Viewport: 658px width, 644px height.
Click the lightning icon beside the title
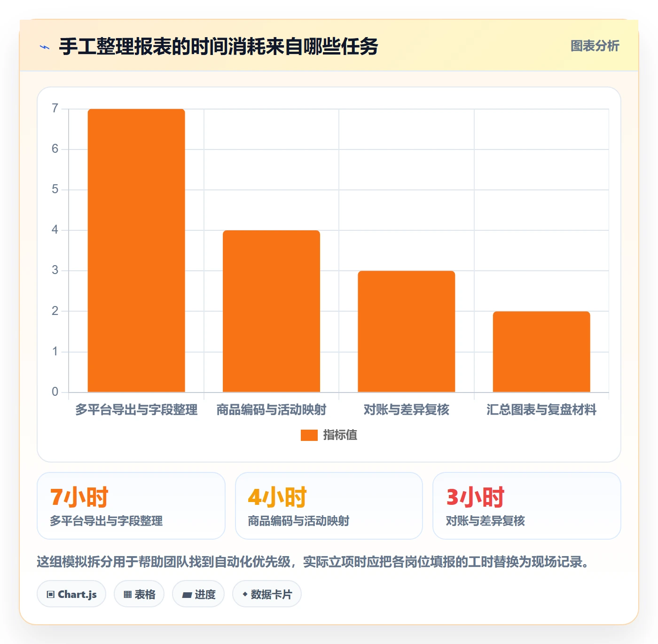click(45, 47)
